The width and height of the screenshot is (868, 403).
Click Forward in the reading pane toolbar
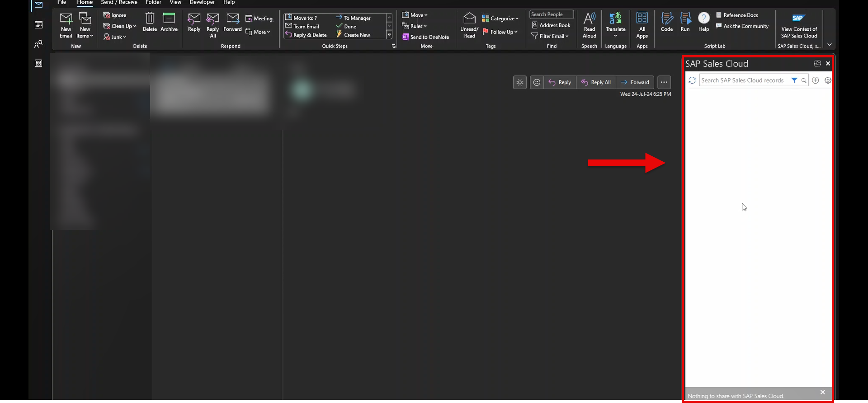click(x=635, y=82)
